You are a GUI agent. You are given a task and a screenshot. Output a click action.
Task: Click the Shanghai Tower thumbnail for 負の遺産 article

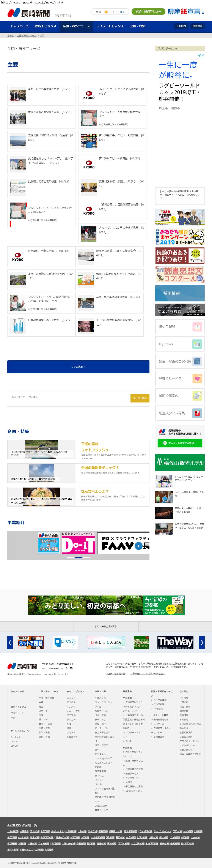coord(18,165)
